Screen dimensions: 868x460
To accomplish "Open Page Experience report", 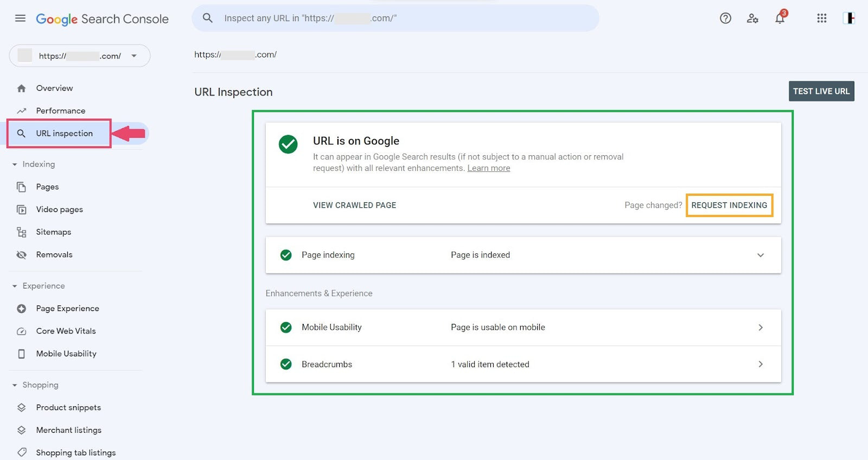I will [x=68, y=309].
